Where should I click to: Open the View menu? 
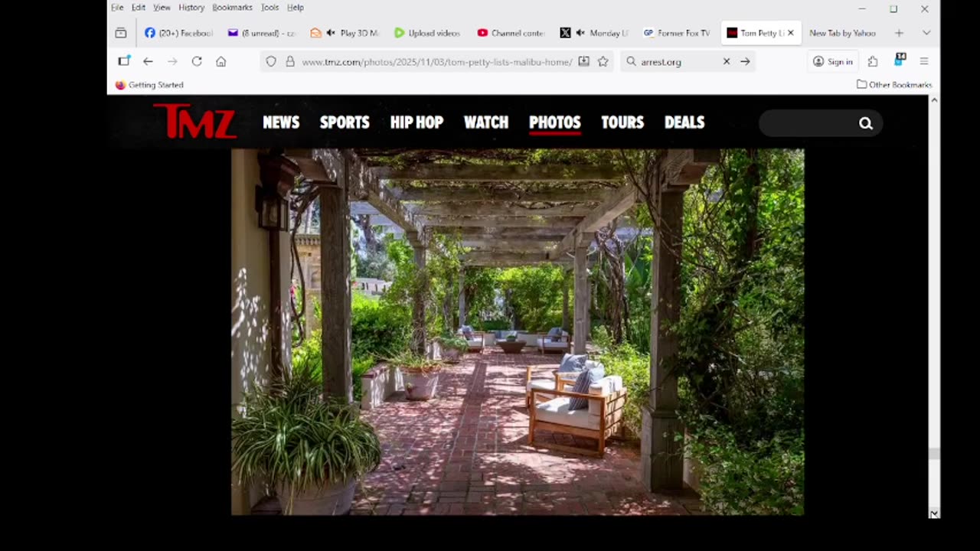pos(162,8)
